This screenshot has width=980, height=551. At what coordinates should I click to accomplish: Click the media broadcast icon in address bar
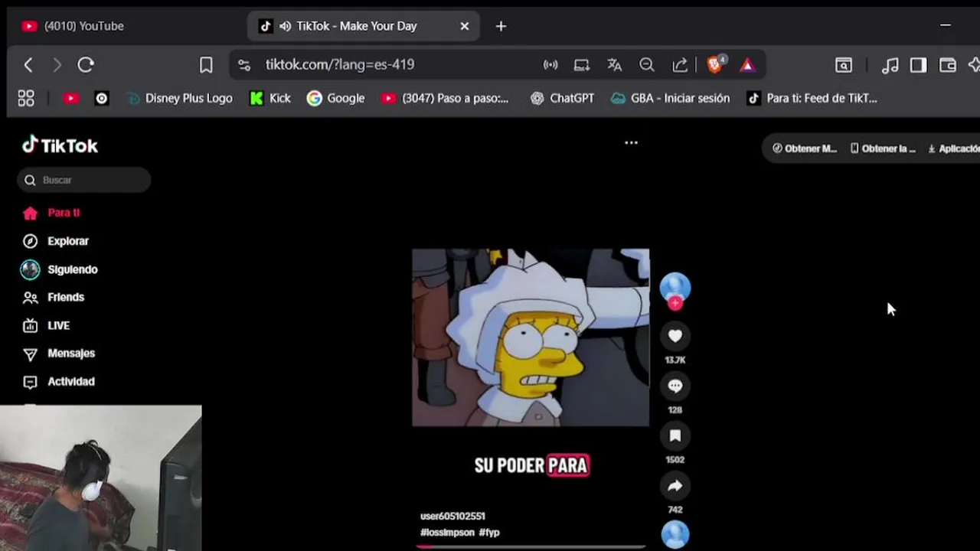tap(550, 65)
